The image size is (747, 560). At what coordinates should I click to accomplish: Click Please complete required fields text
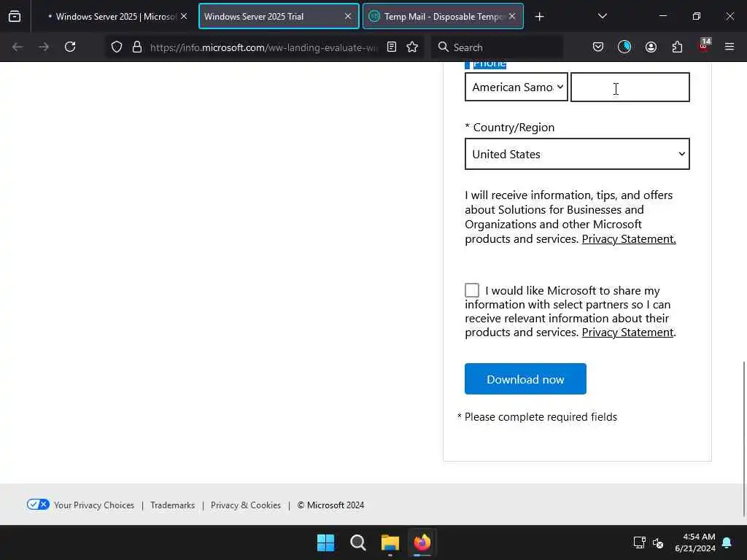pyautogui.click(x=541, y=417)
